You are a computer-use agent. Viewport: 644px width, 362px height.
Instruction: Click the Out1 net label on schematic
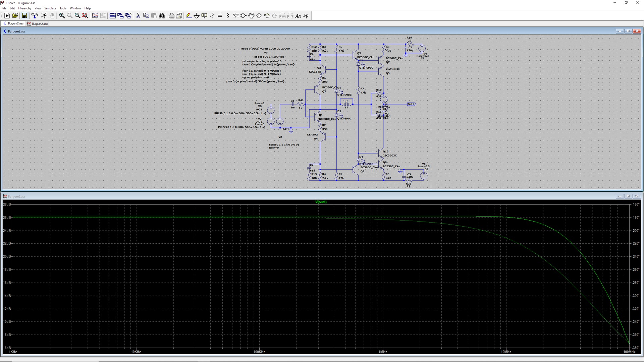click(x=411, y=104)
